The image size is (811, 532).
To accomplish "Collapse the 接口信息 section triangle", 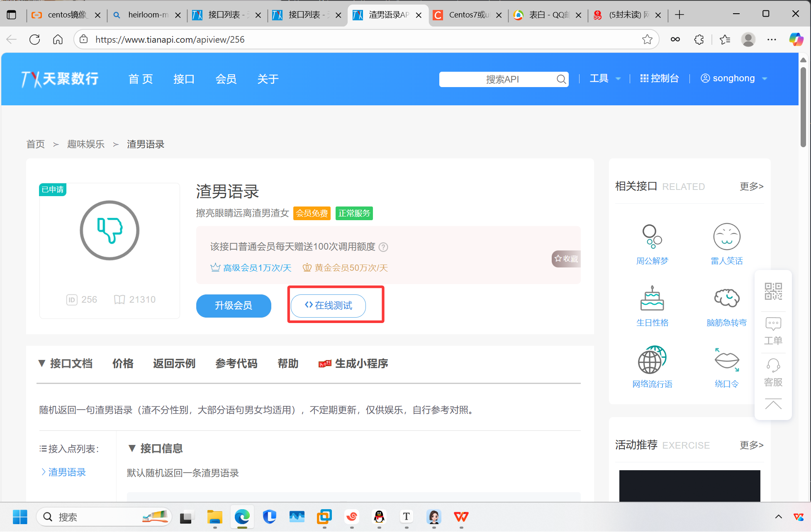I will tap(132, 448).
